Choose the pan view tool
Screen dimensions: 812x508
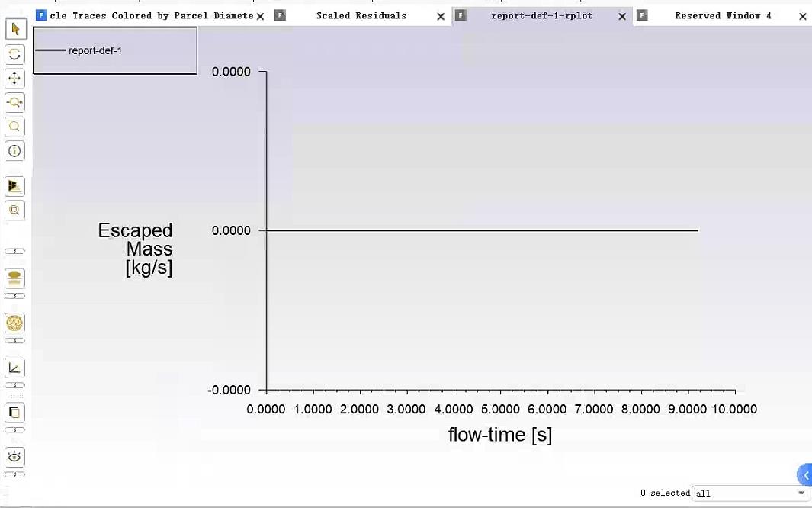tap(14, 79)
